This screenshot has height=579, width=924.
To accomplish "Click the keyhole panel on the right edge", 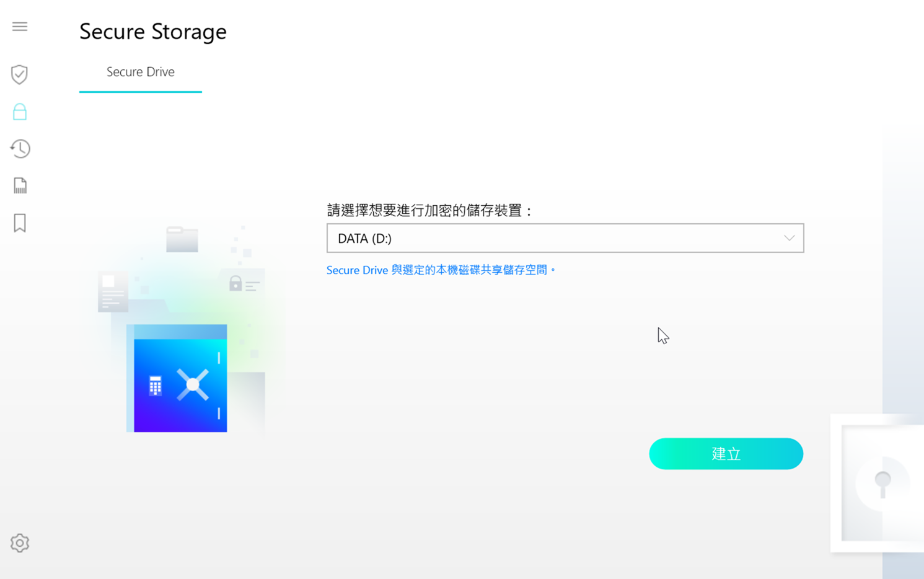I will click(x=881, y=483).
